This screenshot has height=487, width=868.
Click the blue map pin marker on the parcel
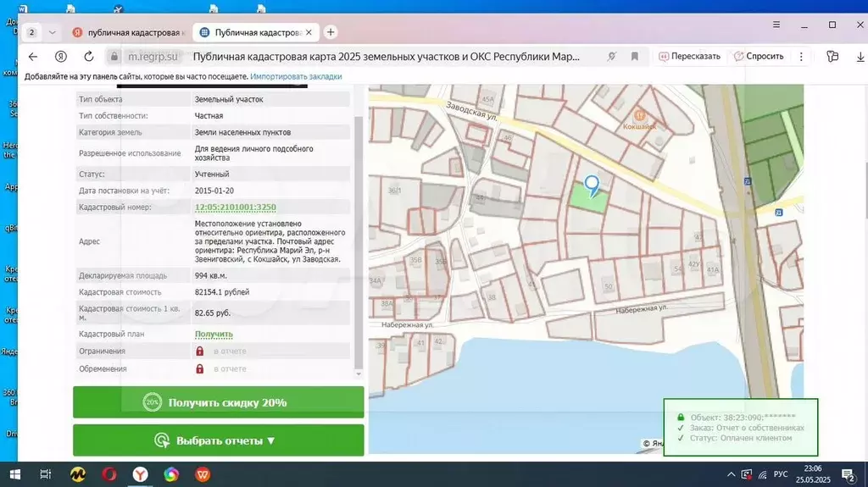tap(592, 186)
